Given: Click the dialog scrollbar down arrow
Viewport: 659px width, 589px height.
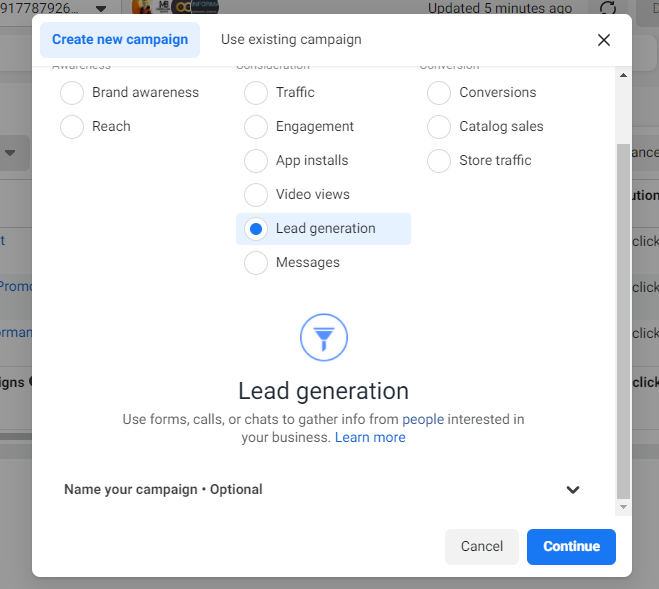Looking at the screenshot, I should click(623, 507).
